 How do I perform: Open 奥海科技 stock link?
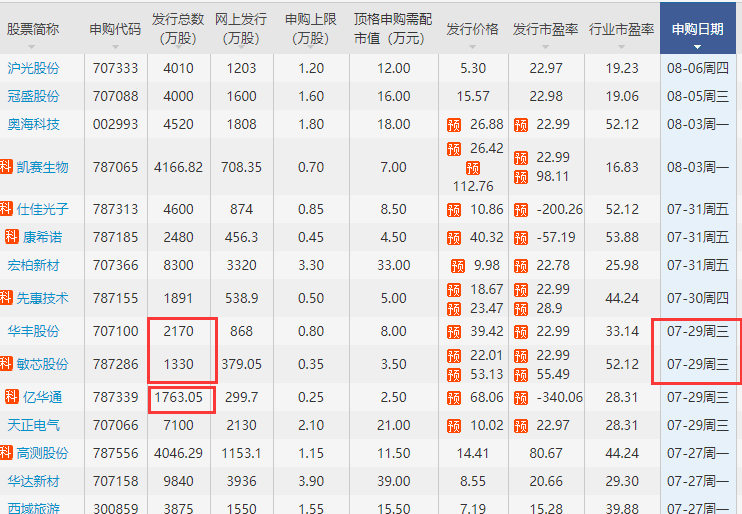[x=33, y=124]
